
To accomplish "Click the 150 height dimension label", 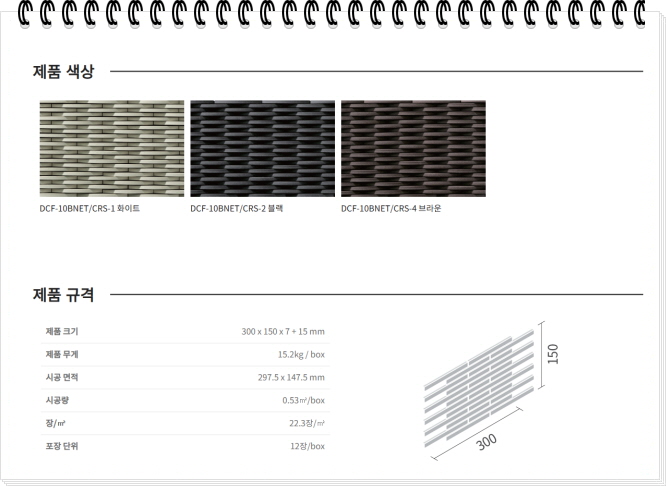I will (553, 354).
